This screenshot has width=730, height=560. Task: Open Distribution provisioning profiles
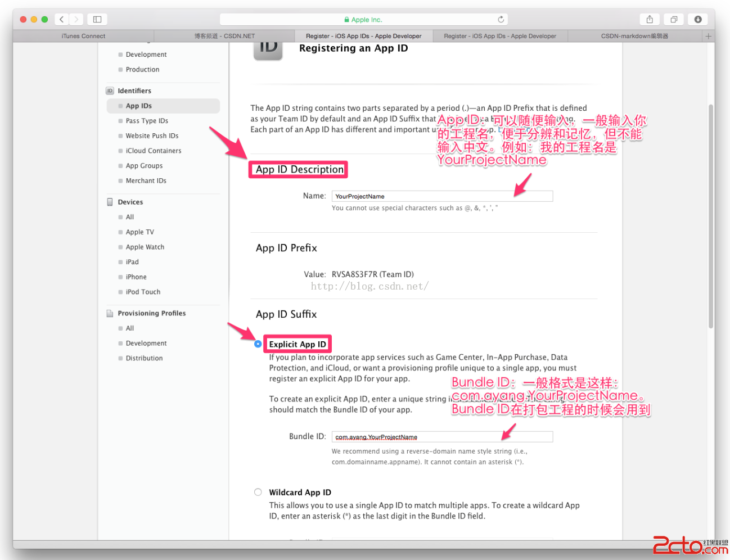[x=144, y=358]
